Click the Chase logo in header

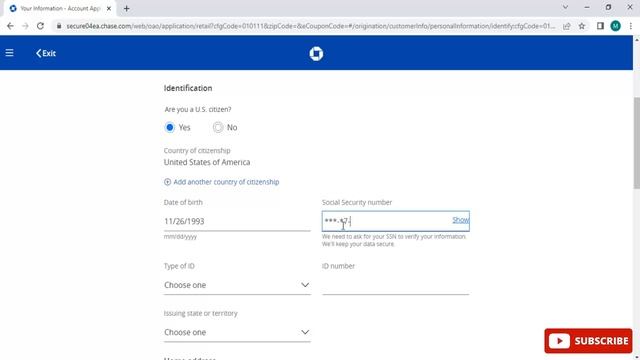coord(316,53)
